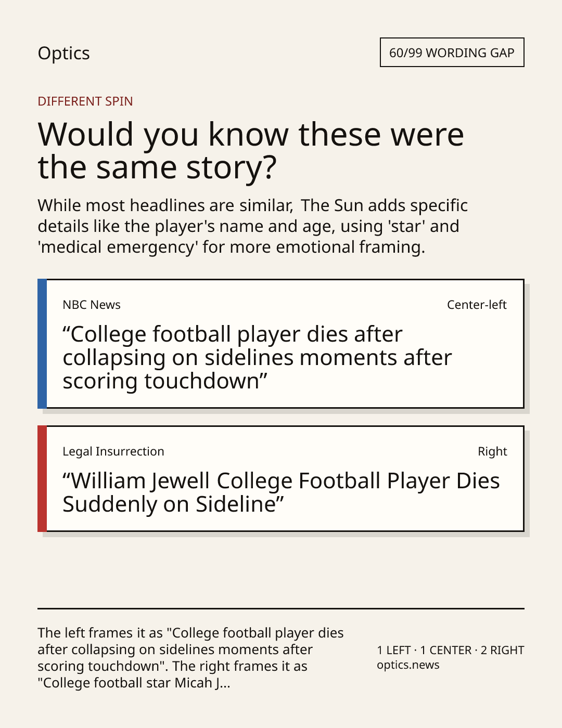Click the Legal Insurrection source name
The image size is (562, 728).
point(113,451)
